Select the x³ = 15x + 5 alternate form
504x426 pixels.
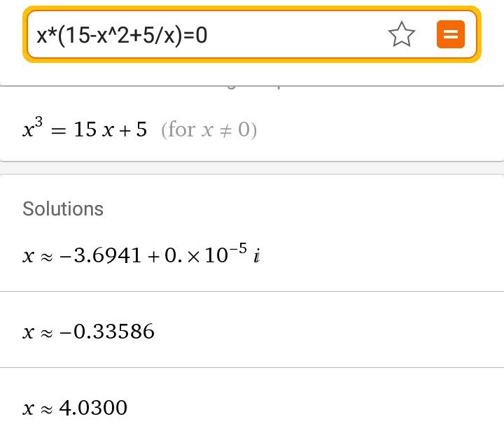click(x=84, y=130)
